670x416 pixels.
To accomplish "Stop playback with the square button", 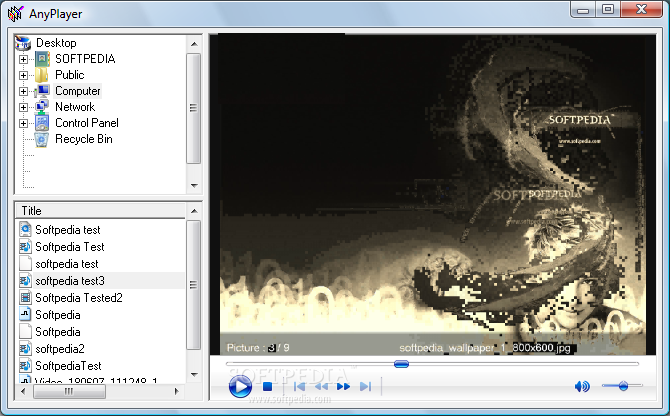I will (267, 387).
